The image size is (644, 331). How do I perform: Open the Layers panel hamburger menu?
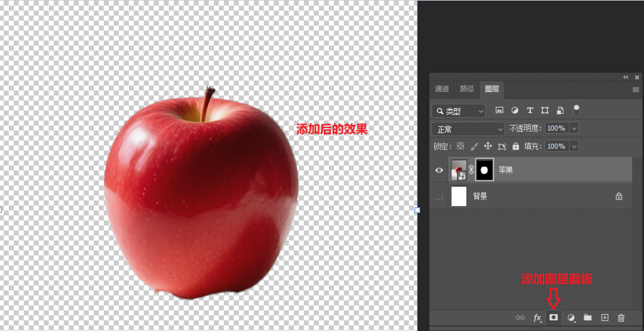tap(635, 90)
